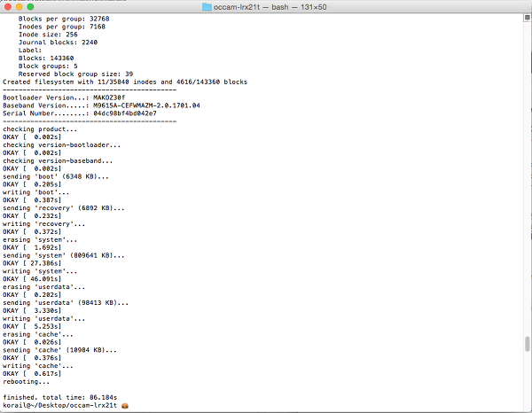
Task: Click the folder icon in the title bar
Action: (x=207, y=7)
